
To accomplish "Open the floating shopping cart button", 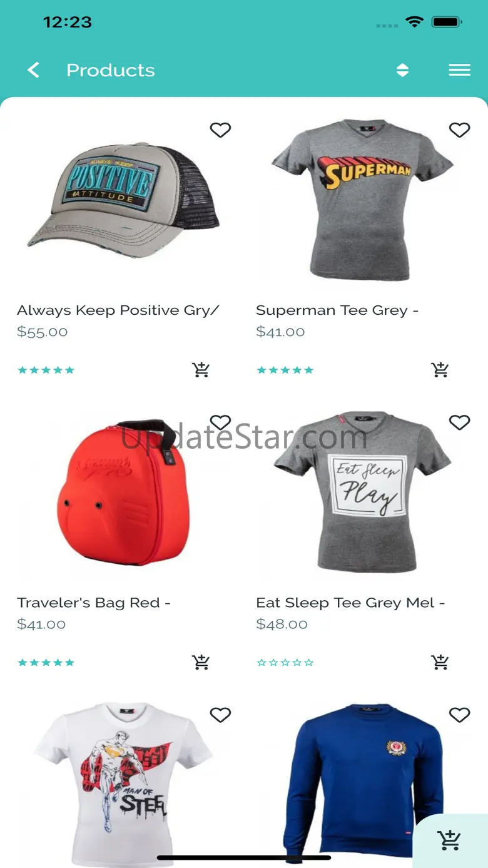I will coord(450,840).
